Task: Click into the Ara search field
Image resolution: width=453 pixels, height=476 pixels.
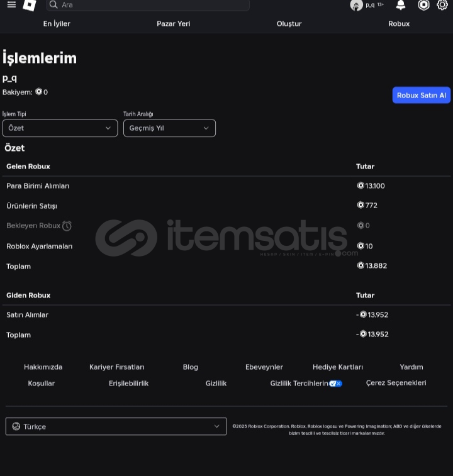Action: (148, 5)
